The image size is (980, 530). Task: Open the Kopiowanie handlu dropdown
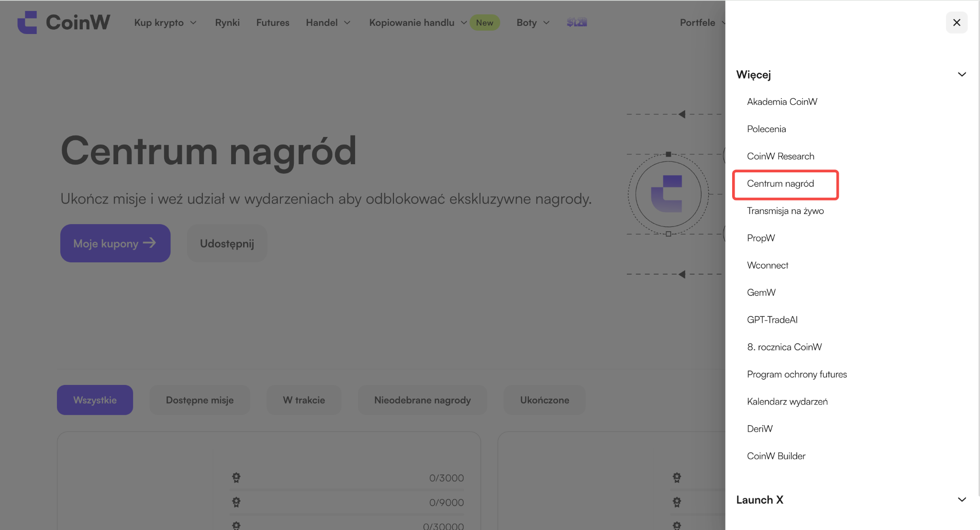tap(418, 23)
